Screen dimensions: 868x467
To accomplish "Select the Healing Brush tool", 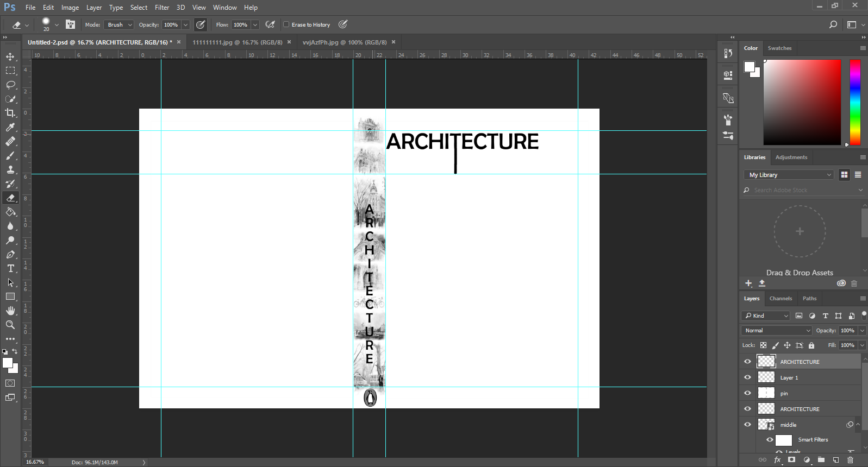I will point(10,141).
